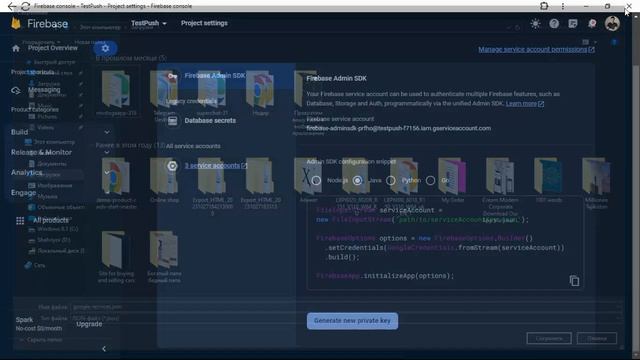
Task: Click the service account email text
Action: [399, 128]
